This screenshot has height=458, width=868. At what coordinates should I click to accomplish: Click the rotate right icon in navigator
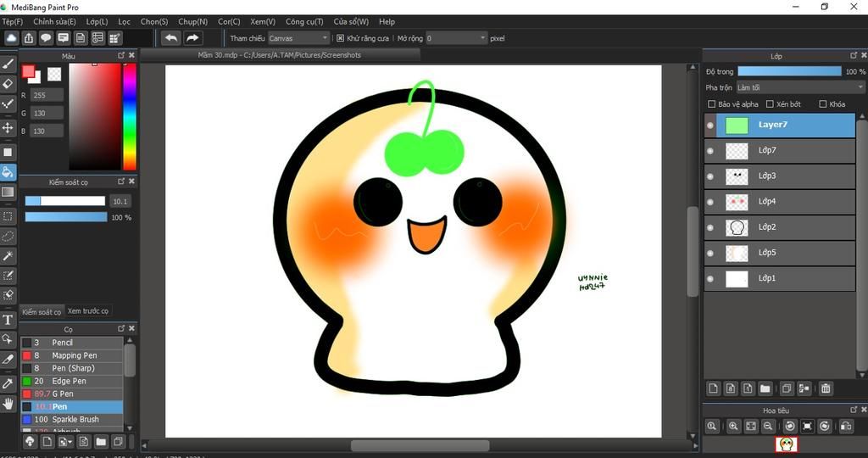point(824,426)
